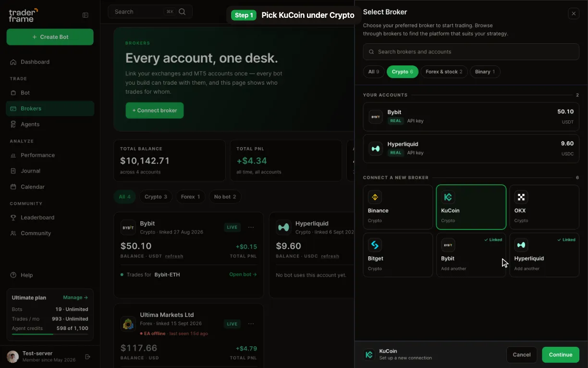Choose the KuCoin broker tile
The width and height of the screenshot is (588, 368).
(x=471, y=207)
